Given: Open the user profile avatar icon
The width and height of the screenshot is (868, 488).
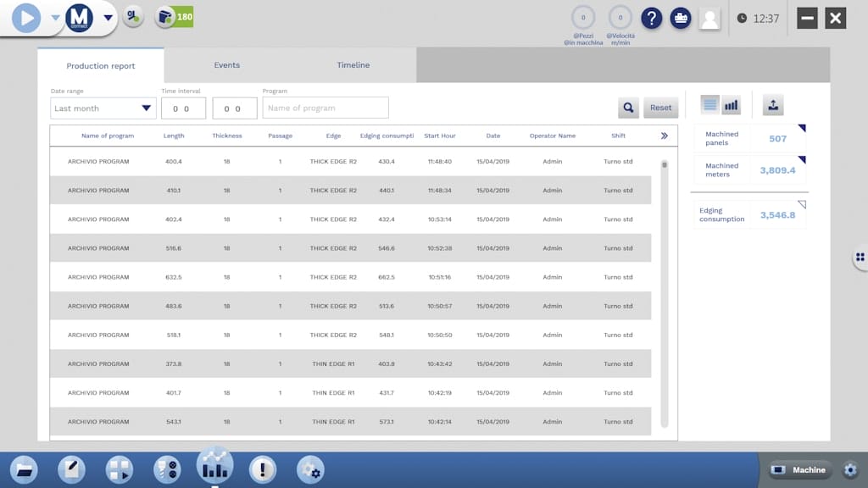Looking at the screenshot, I should click(x=709, y=18).
